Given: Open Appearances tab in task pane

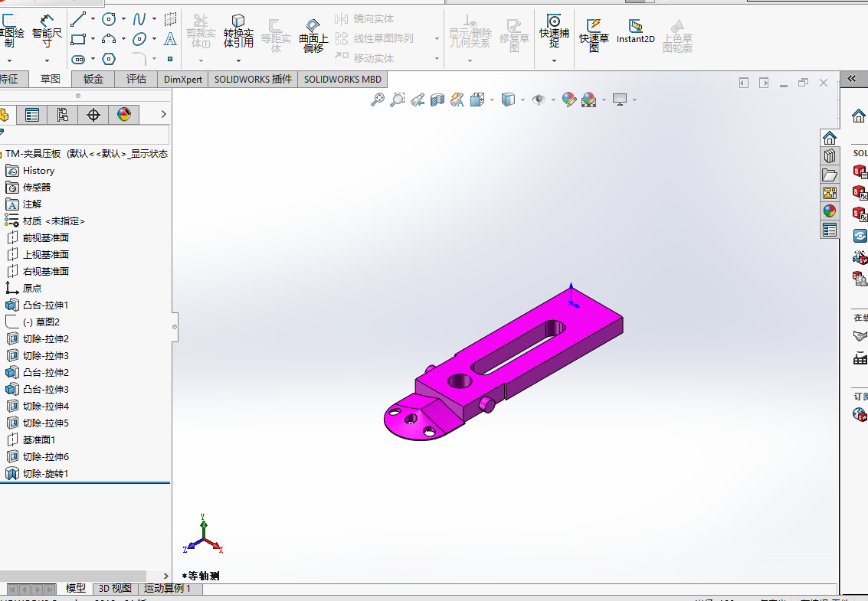Looking at the screenshot, I should [x=829, y=211].
